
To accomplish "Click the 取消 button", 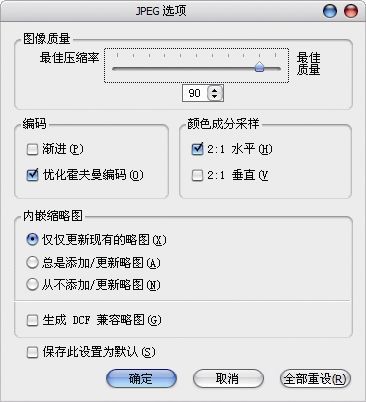I will coord(228,379).
